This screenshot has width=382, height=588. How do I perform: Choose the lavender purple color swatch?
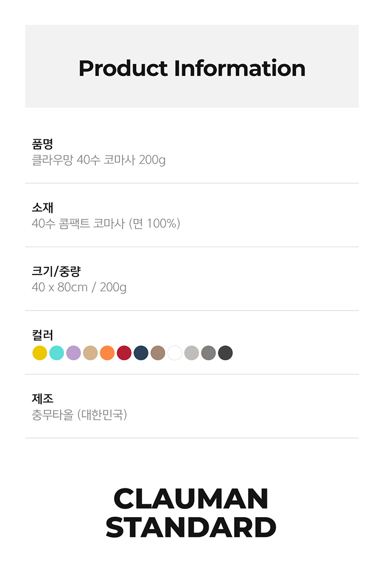73,353
